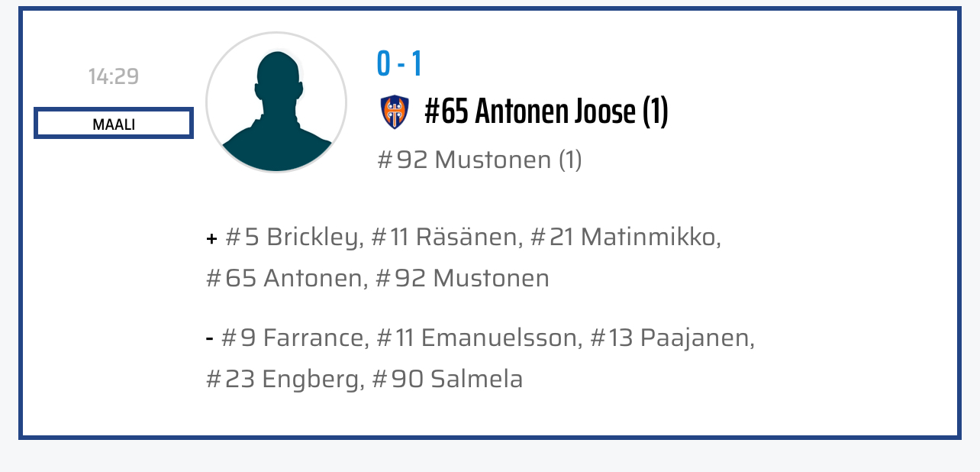
Task: Click the goal count (1) after Joose
Action: click(655, 112)
